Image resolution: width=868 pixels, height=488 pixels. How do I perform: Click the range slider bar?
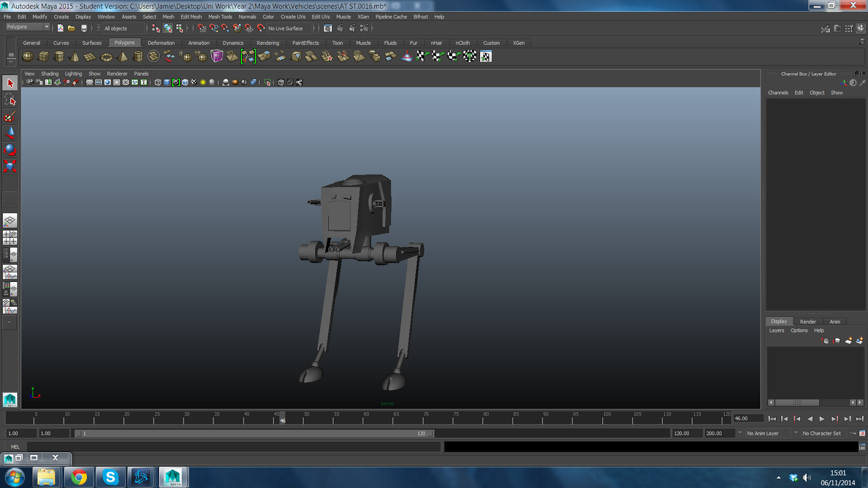tap(254, 433)
